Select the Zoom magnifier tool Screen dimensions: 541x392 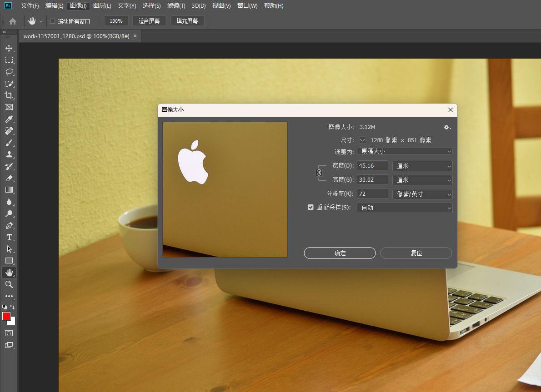pyautogui.click(x=9, y=284)
